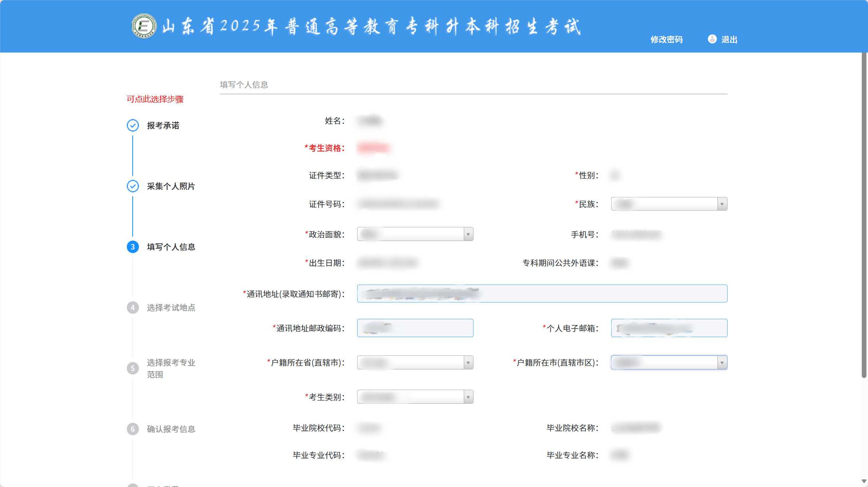Click the red 考生资格 label
The height and width of the screenshot is (487, 868).
324,148
